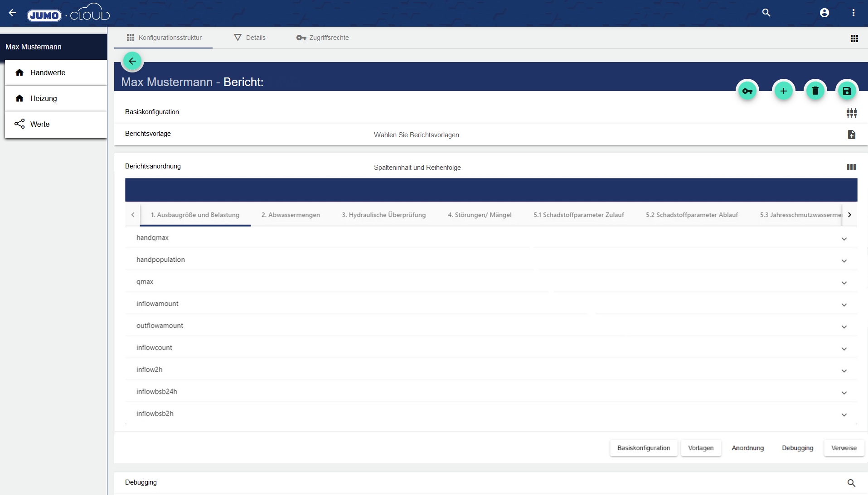Click the green trash delete icon

pos(815,91)
